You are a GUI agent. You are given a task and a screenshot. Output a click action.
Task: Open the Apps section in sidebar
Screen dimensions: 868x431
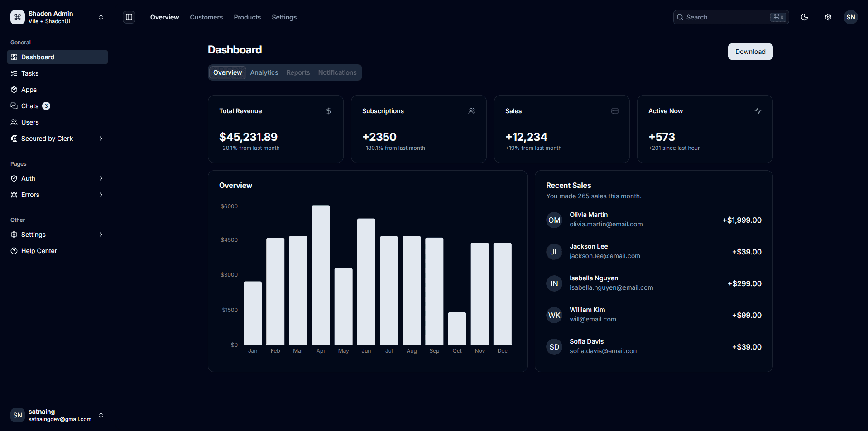coord(29,89)
